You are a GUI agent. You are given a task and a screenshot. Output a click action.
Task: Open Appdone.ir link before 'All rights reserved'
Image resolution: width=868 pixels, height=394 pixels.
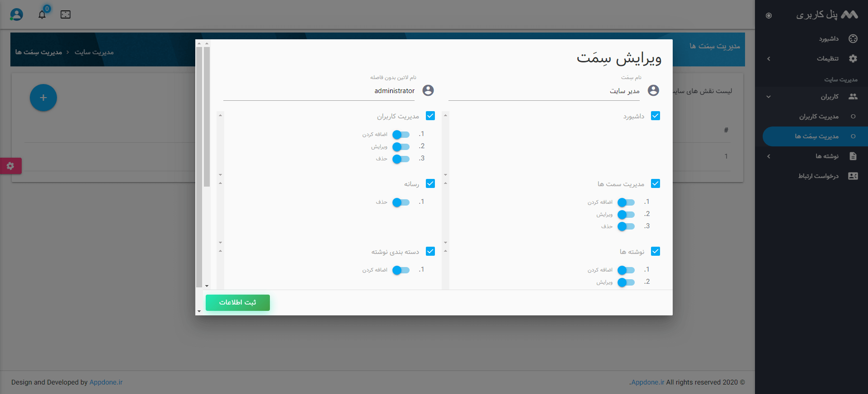click(x=647, y=382)
